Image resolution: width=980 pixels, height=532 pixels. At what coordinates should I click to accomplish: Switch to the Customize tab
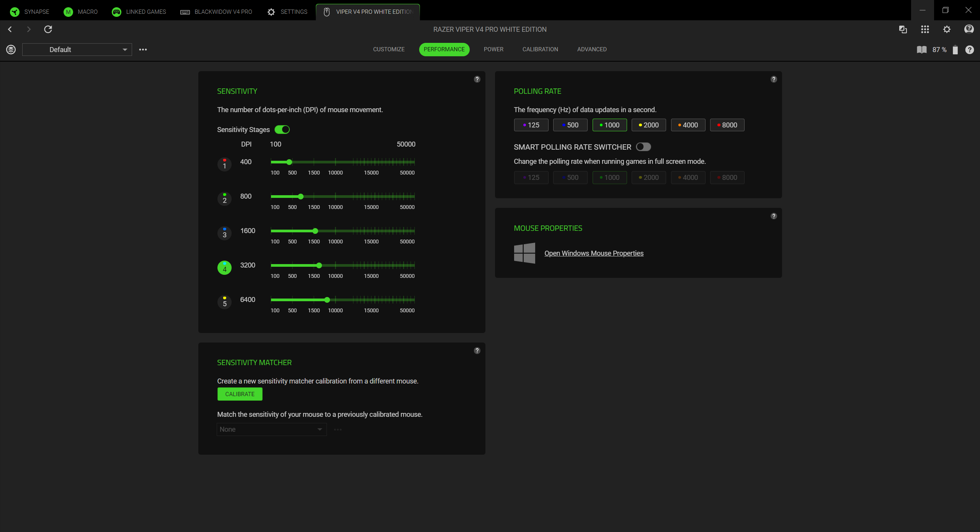(388, 49)
